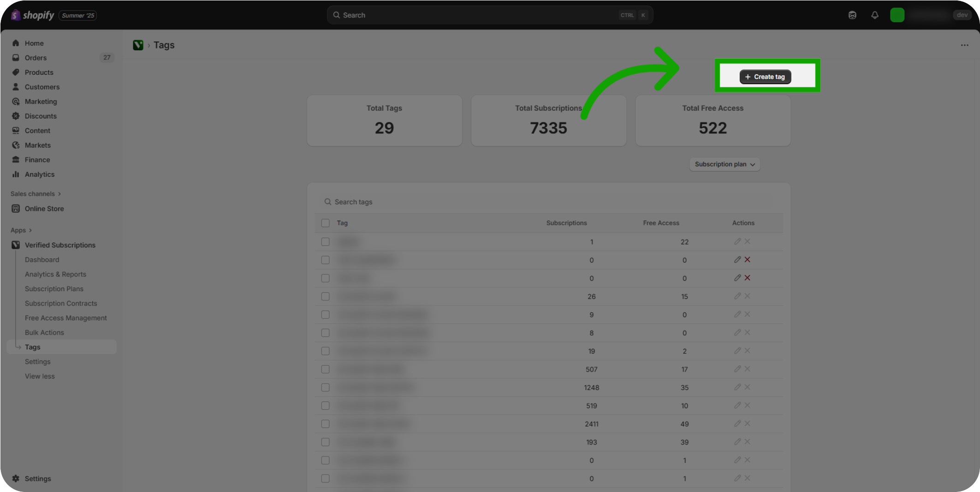Click the green store avatar
The height and width of the screenshot is (492, 980).
(x=897, y=15)
